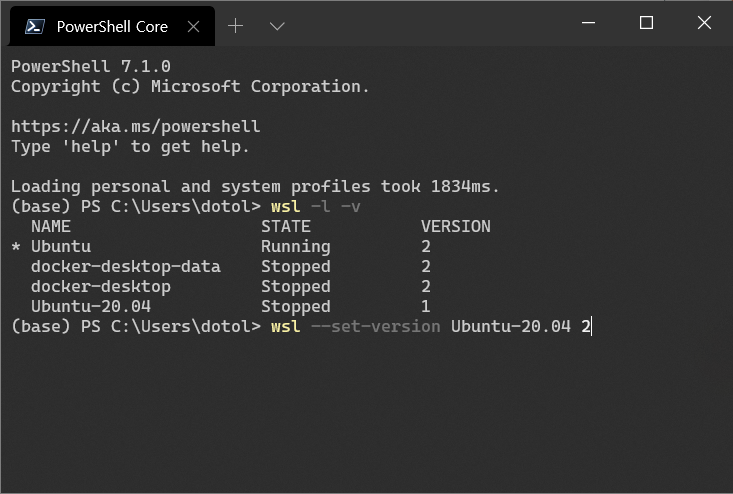733x494 pixels.
Task: Expand the new tab profile dropdown chevron
Action: 277,26
